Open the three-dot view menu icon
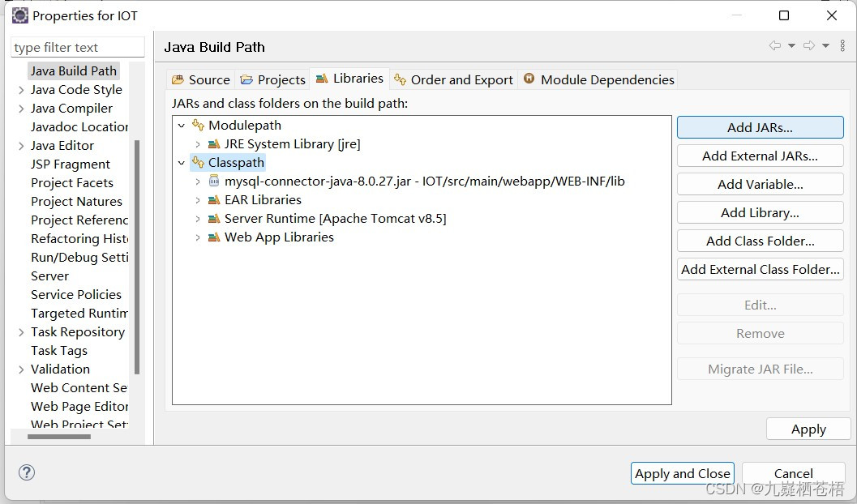This screenshot has height=504, width=857. (x=842, y=46)
